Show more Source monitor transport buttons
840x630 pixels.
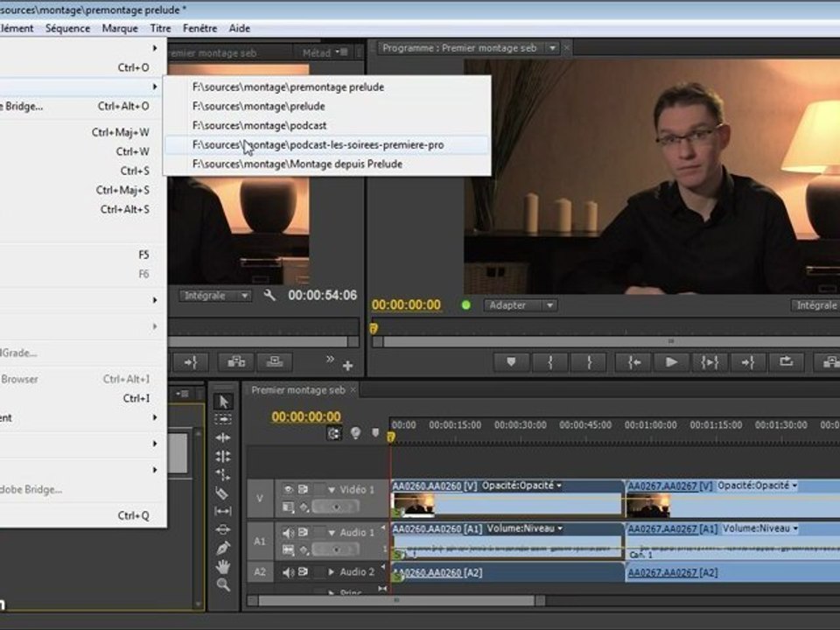click(330, 359)
